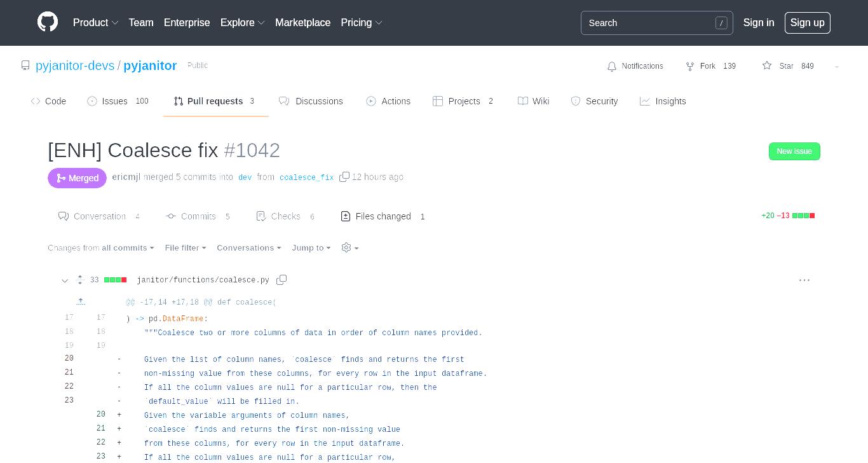Open the Actions tab
This screenshot has height=463, width=868.
pos(388,101)
